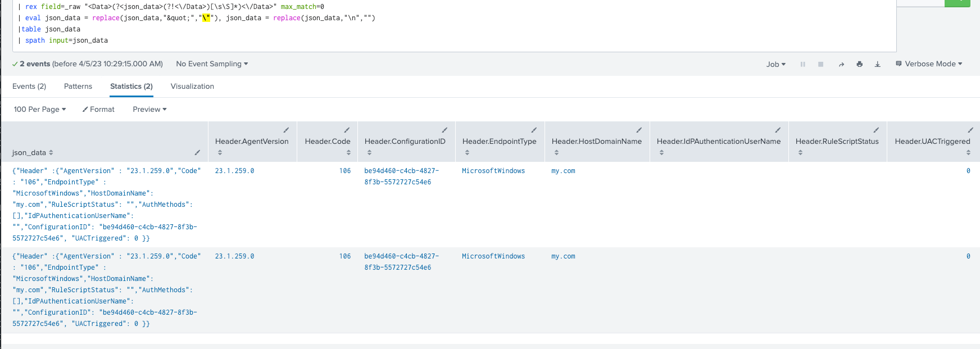Screen dimensions: 980x349
Task: Click my.com in the second row
Action: (563, 256)
